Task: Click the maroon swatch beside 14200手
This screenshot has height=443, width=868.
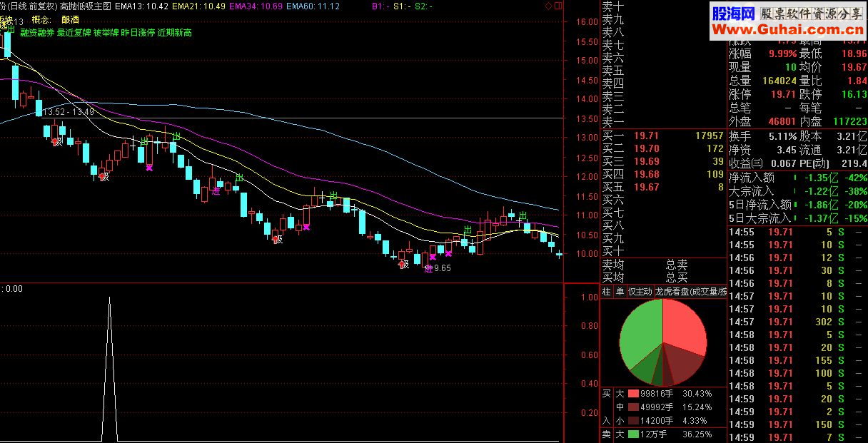Action: (633, 421)
